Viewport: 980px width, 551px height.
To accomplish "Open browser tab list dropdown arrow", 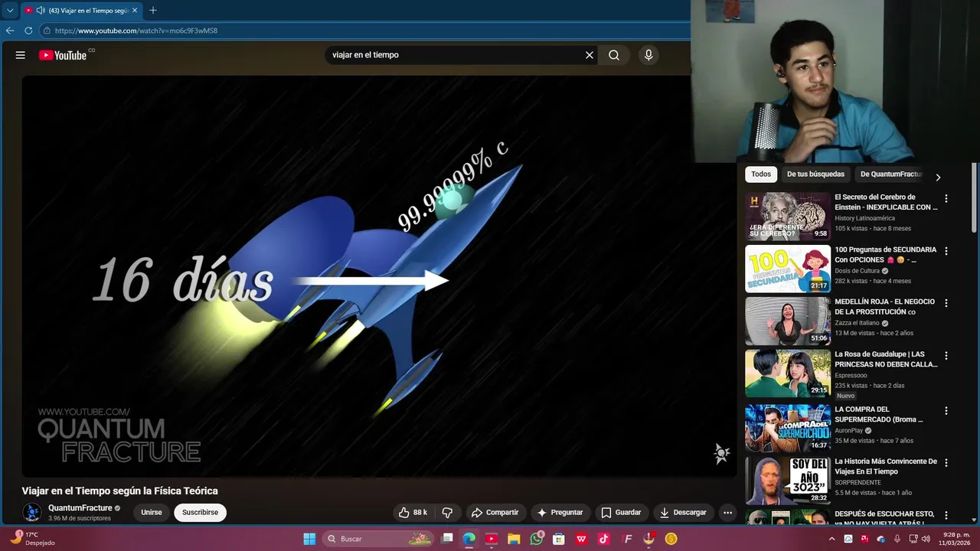I will point(10,11).
